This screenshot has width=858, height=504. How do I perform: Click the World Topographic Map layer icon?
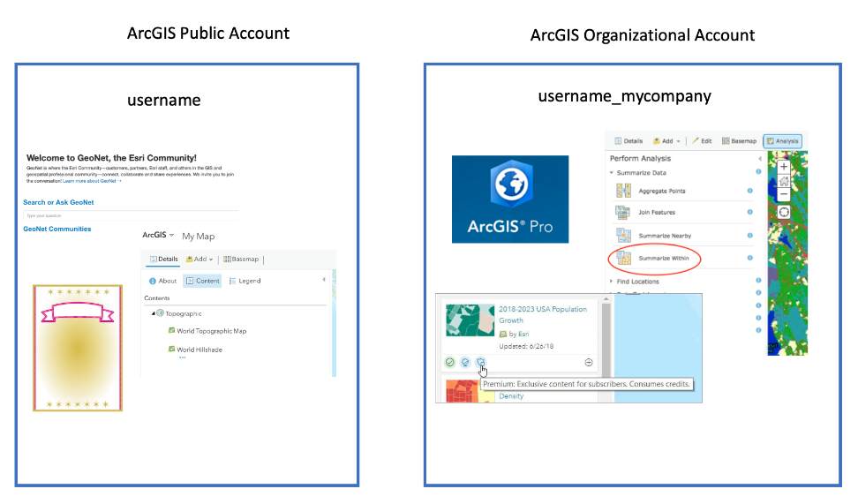coord(171,330)
